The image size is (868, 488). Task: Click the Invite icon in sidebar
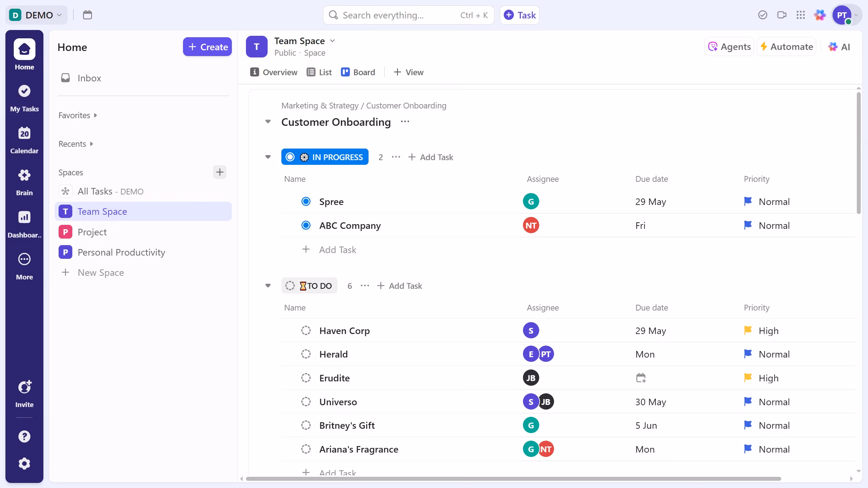(x=24, y=393)
